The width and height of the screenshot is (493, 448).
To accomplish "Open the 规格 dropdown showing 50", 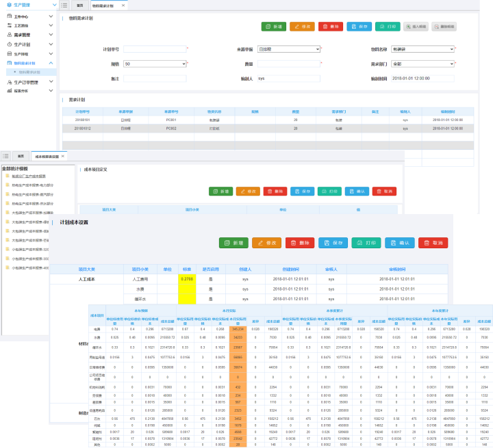I will pos(155,64).
